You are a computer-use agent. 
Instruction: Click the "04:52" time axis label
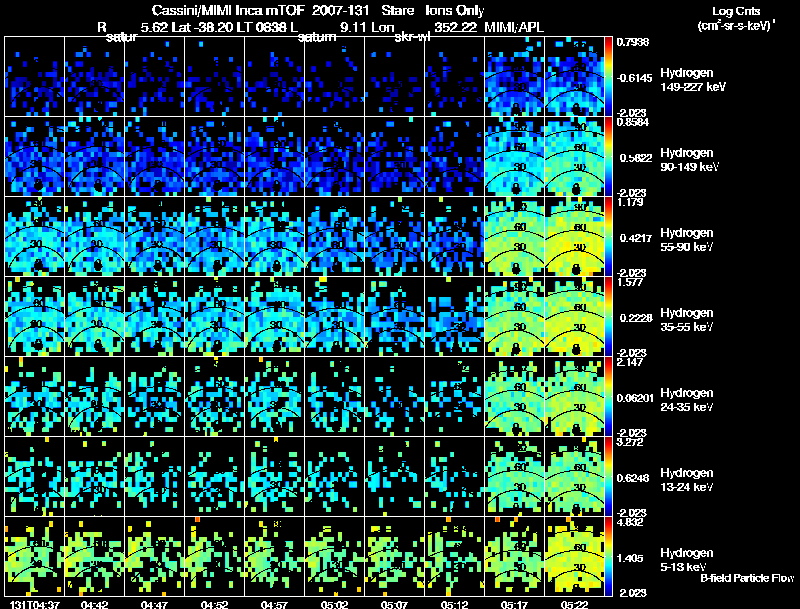coord(214,604)
